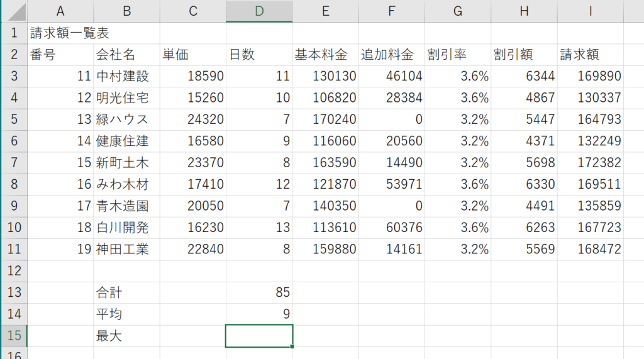
Task: Select row 12 header
Action: coord(14,271)
